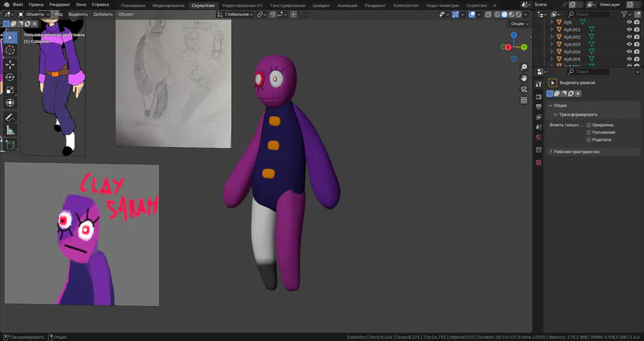This screenshot has width=644, height=341.
Task: Add a new workspace with plus button
Action: click(x=494, y=5)
